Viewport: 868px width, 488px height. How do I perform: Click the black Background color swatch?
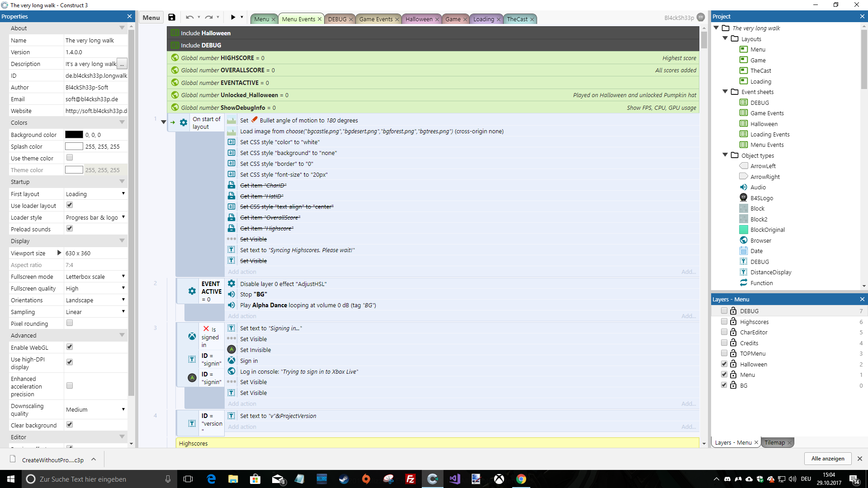pos(74,135)
